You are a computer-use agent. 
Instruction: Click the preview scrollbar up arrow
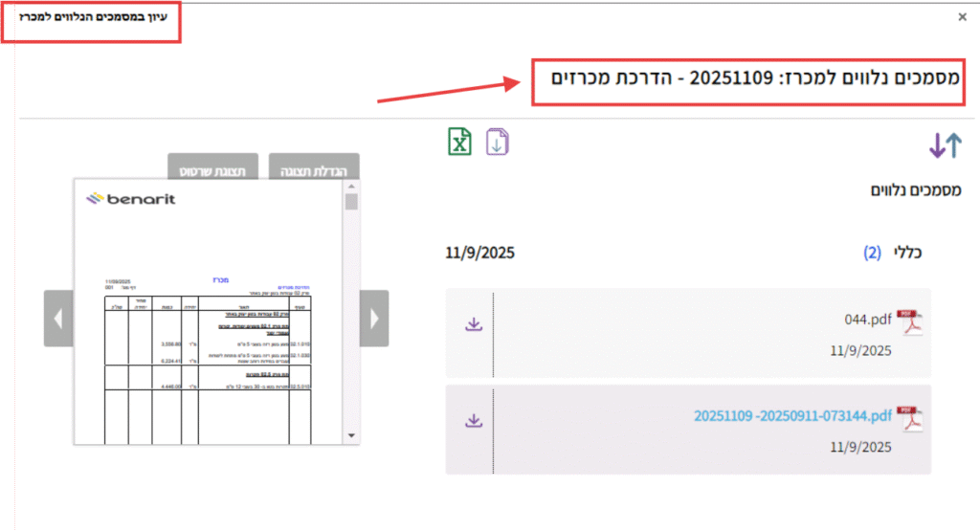[x=351, y=187]
